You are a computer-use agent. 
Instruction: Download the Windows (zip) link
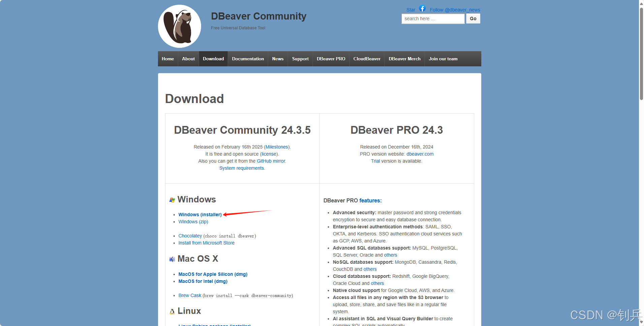coord(193,222)
